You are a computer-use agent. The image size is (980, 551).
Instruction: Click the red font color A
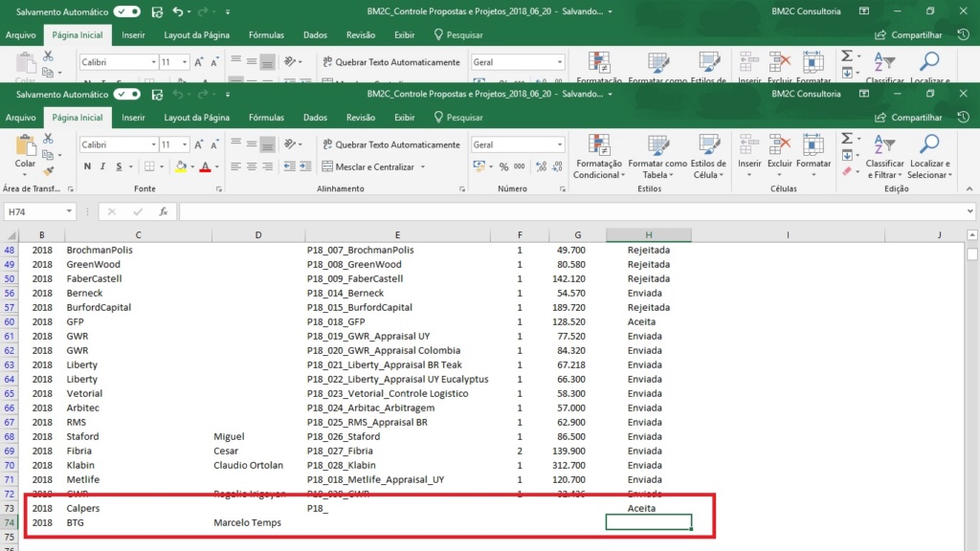(x=205, y=166)
